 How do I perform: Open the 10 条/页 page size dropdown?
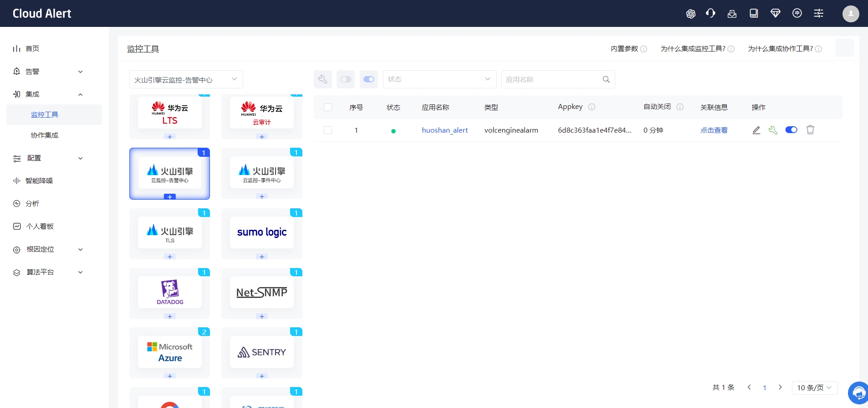[x=814, y=387]
